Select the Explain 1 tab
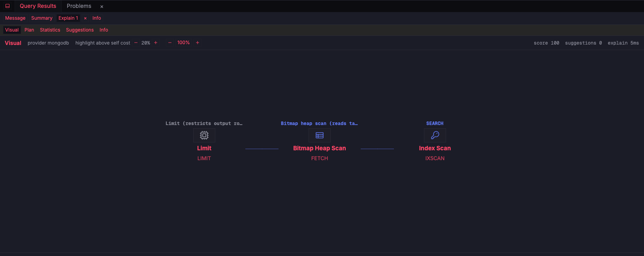Screen dimensions: 644x256 pyautogui.click(x=68, y=18)
